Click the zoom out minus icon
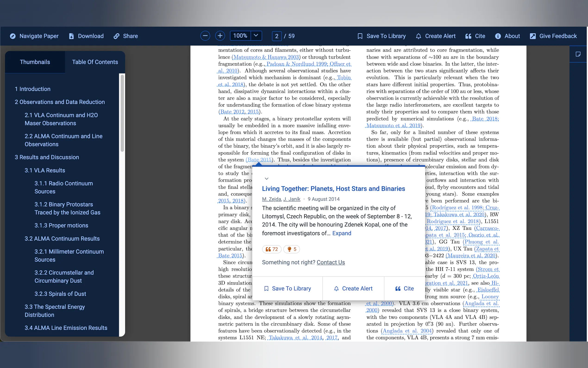The height and width of the screenshot is (368, 588). click(x=205, y=36)
